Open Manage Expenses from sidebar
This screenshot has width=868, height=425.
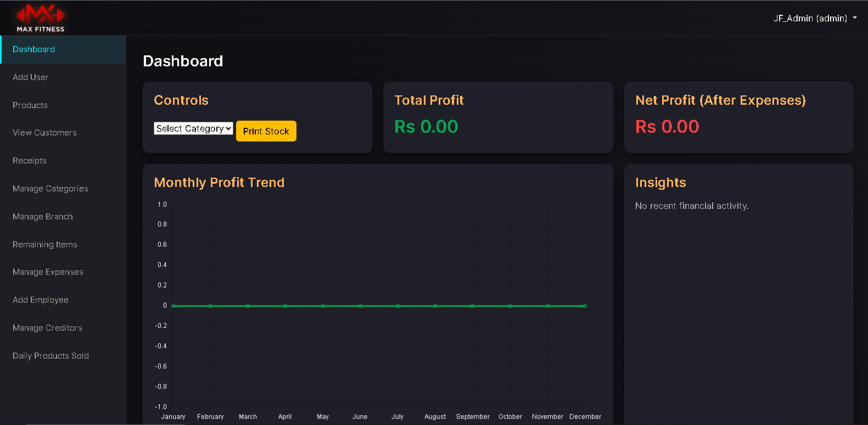pos(48,272)
